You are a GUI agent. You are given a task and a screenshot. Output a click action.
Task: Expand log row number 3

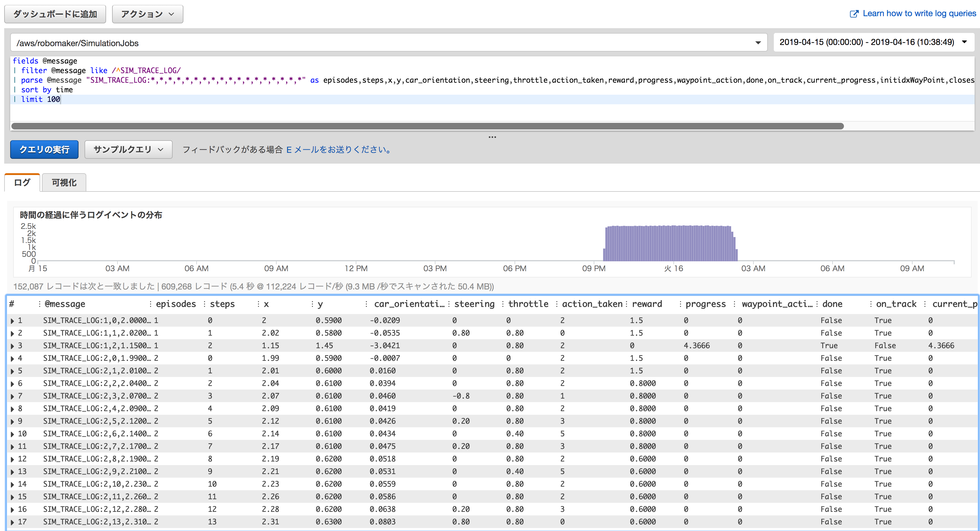[13, 346]
